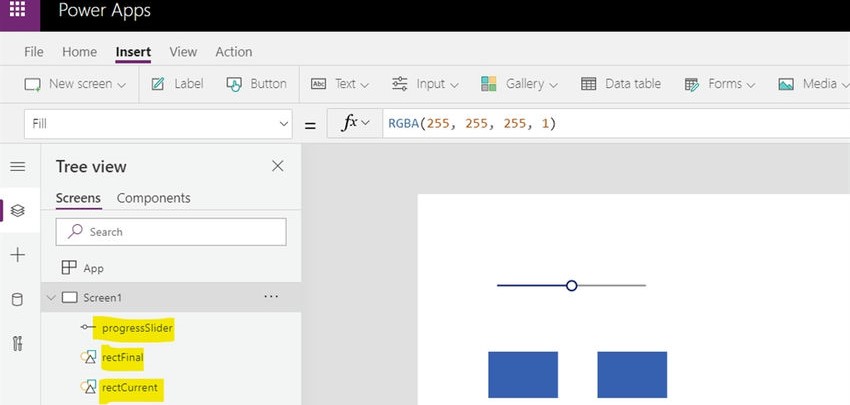Select App in the tree view
Viewport: 850px width, 405px height.
pyautogui.click(x=93, y=268)
